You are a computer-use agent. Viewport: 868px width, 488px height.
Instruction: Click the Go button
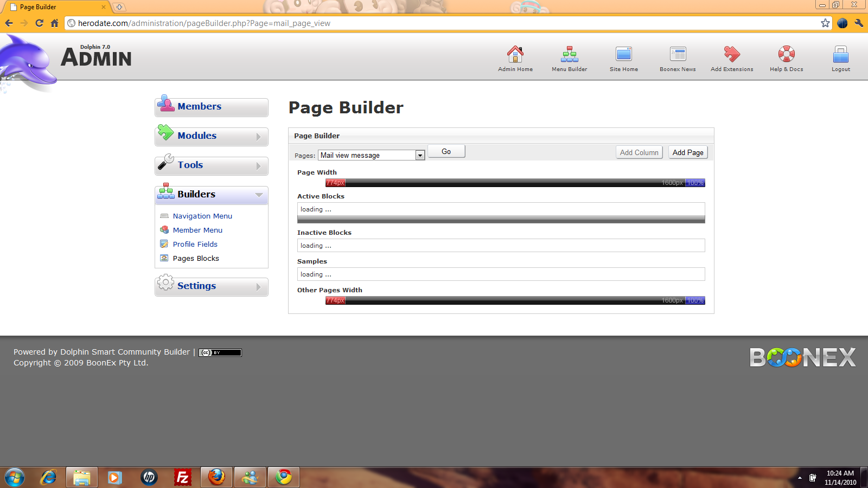click(446, 152)
